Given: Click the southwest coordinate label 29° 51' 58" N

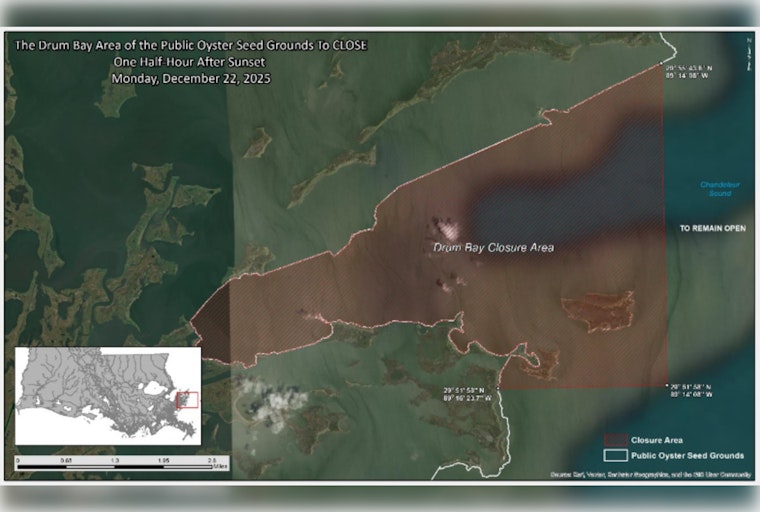Looking at the screenshot, I should 468,394.
